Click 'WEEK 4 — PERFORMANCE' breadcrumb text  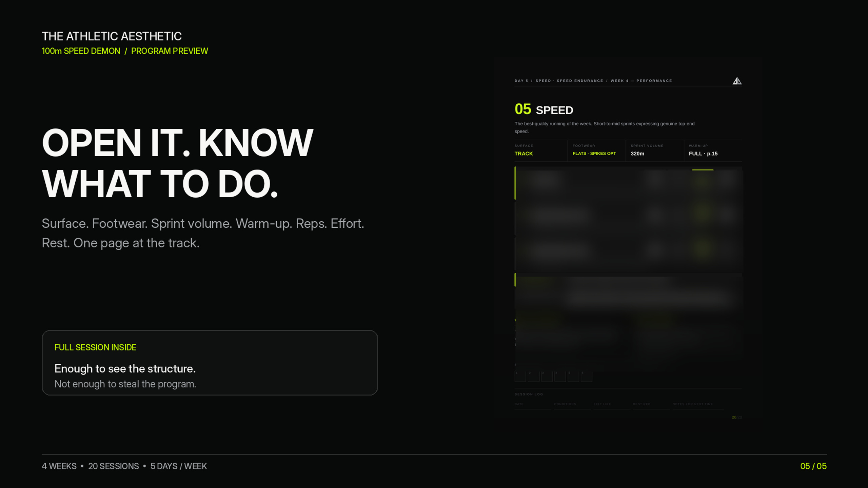click(641, 81)
